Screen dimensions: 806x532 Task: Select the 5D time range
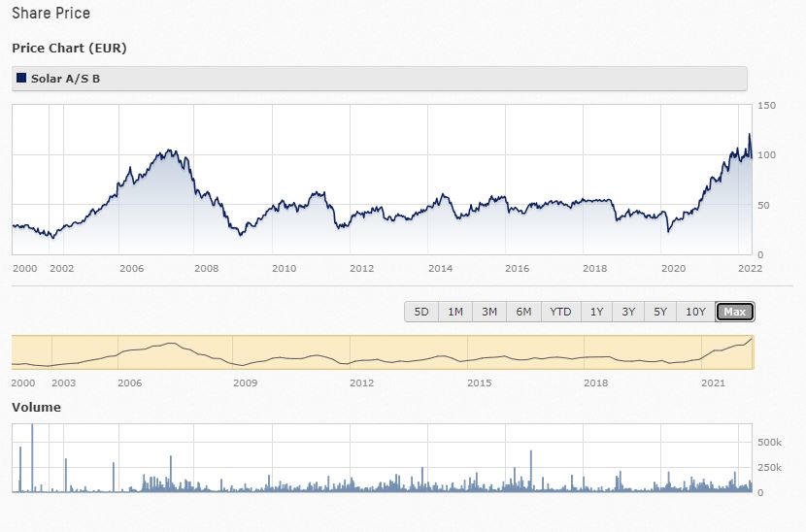pos(421,312)
